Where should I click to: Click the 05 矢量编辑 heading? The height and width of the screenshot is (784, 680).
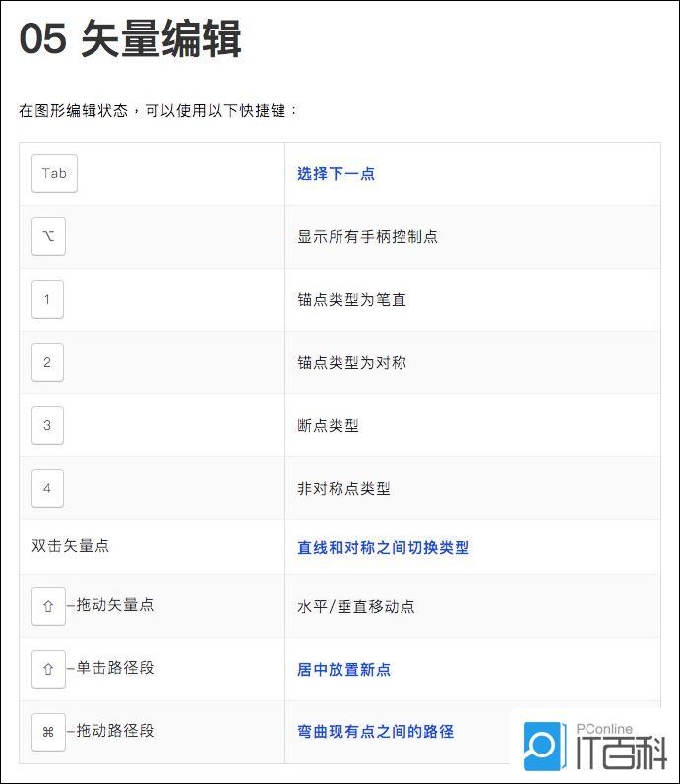(131, 40)
